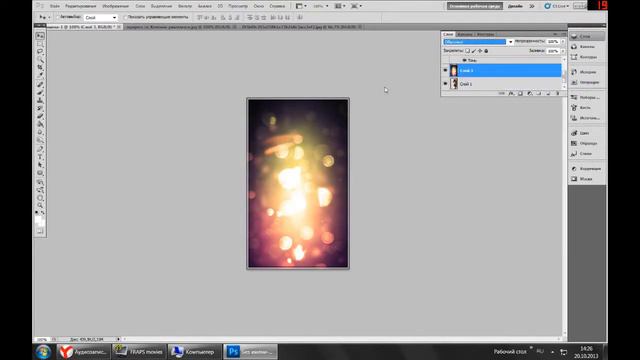The width and height of the screenshot is (640, 360).
Task: Select the Hand tool
Action: 40,198
